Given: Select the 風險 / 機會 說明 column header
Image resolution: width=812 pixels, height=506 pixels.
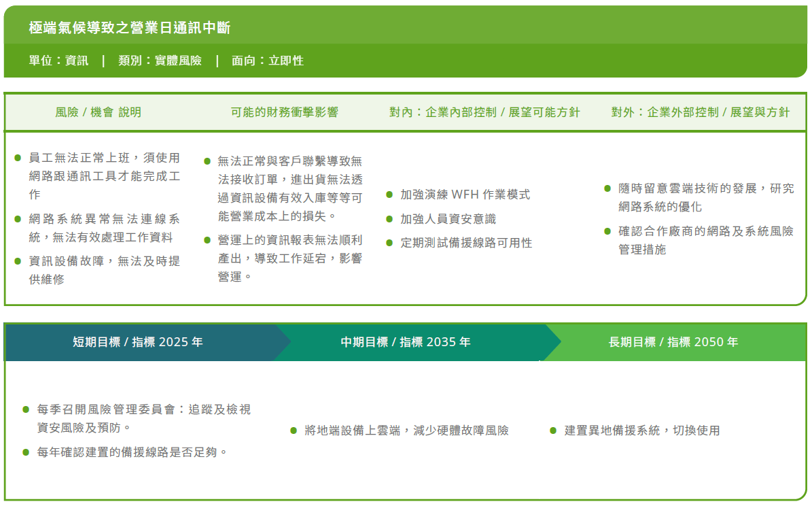Looking at the screenshot, I should coord(99,112).
